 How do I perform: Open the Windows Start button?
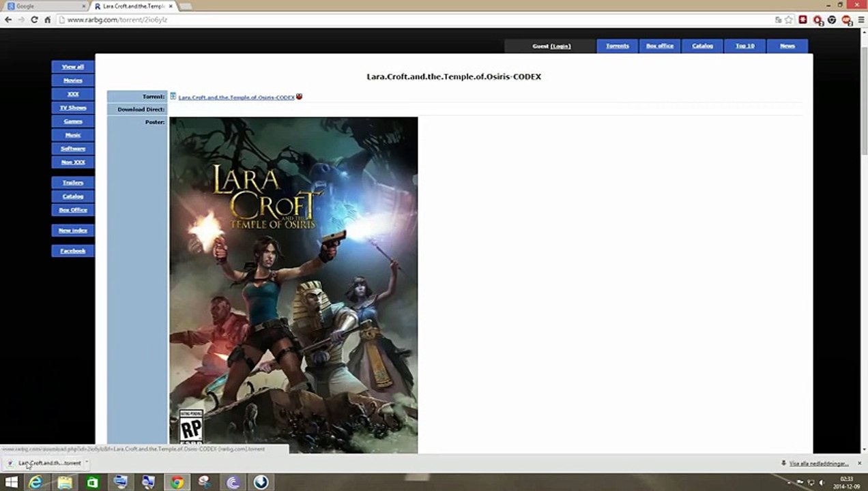coord(11,482)
